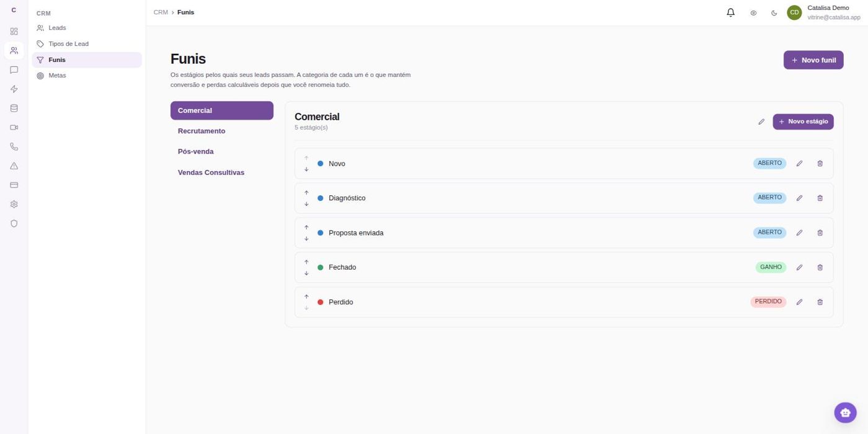Viewport: 868px width, 434px height.
Task: Open the phone calls sidebar icon
Action: 14,147
